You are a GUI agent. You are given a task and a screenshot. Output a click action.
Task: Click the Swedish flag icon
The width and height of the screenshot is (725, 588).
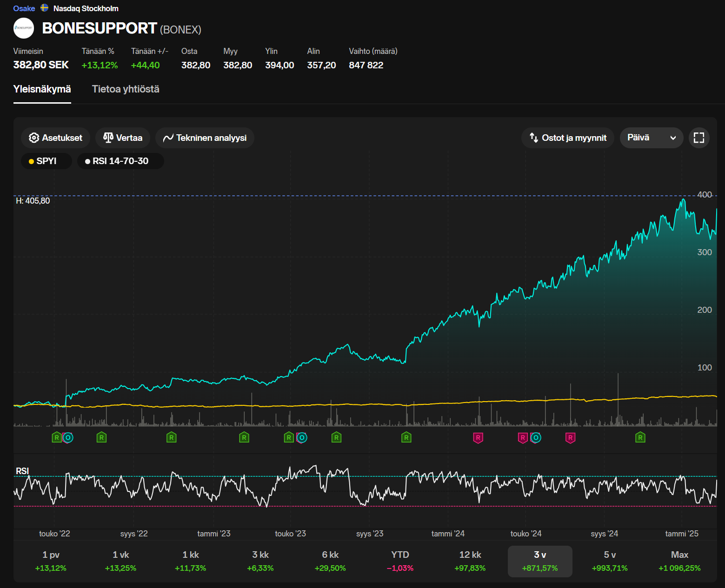point(45,8)
